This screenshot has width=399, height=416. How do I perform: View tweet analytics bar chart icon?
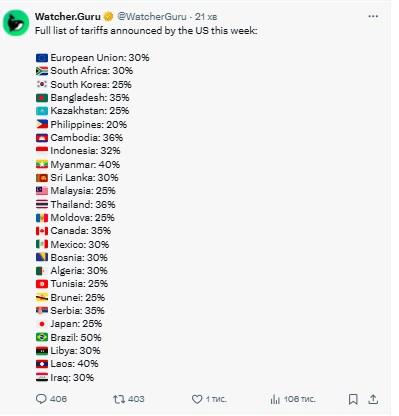click(275, 399)
